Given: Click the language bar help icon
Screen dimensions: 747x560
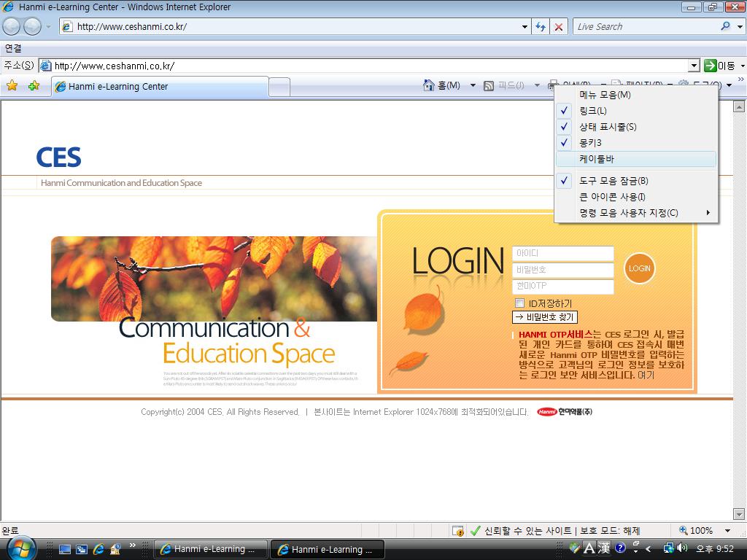Looking at the screenshot, I should click(620, 548).
